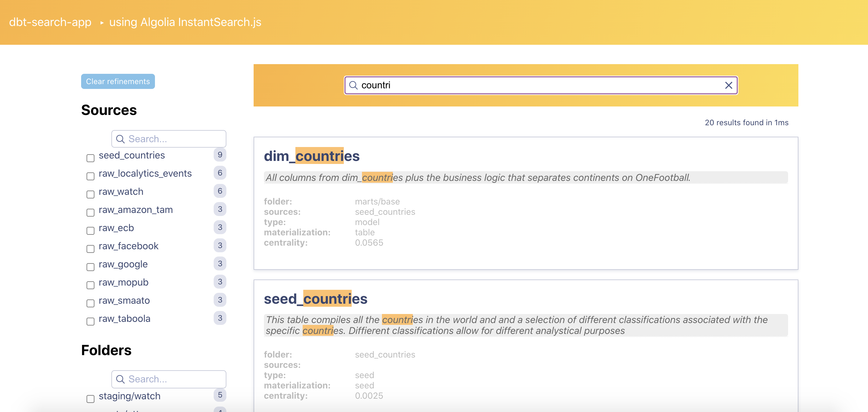Clear the search query with the X icon
The image size is (868, 412).
coord(728,85)
